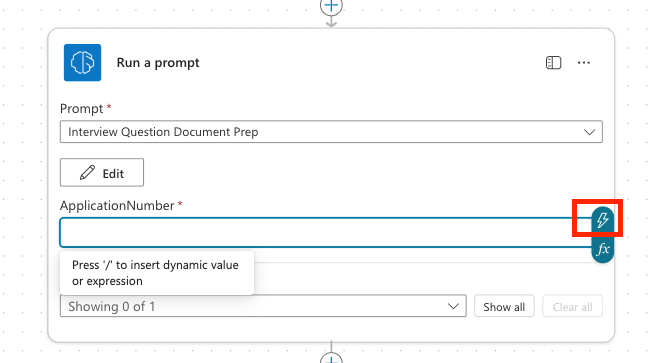664x363 pixels.
Task: Select the Run a prompt action title
Action: (x=158, y=63)
